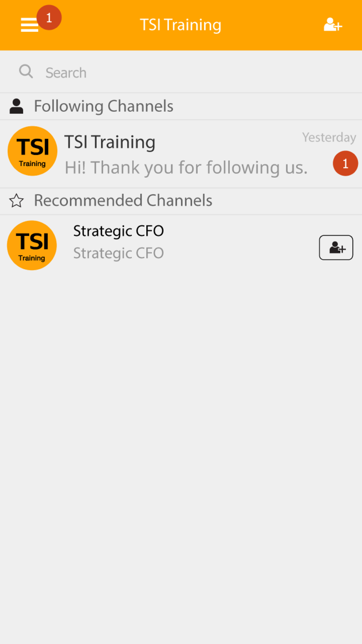Tap the Recommended Channels section header
The width and height of the screenshot is (362, 644).
[x=181, y=201]
